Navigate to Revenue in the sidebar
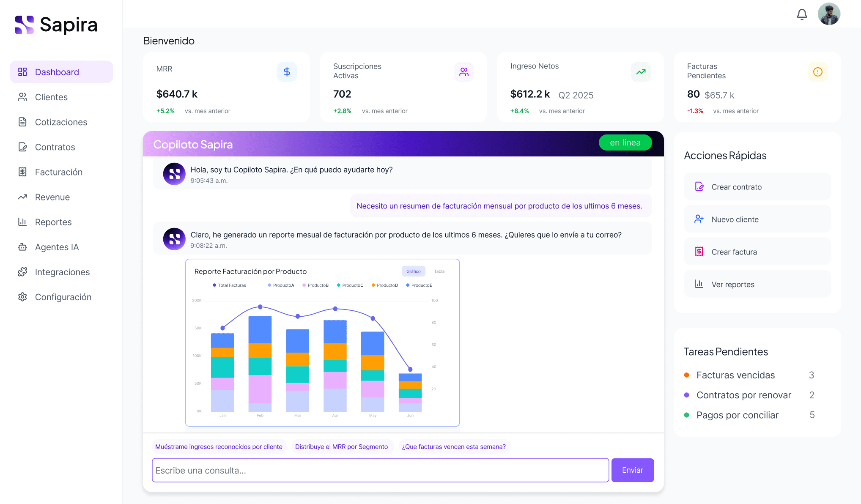861x504 pixels. pyautogui.click(x=61, y=197)
